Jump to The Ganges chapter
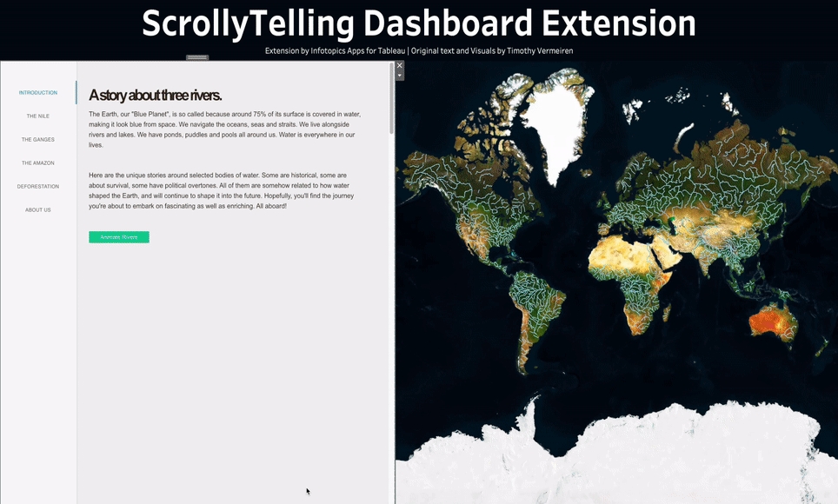 (x=38, y=139)
